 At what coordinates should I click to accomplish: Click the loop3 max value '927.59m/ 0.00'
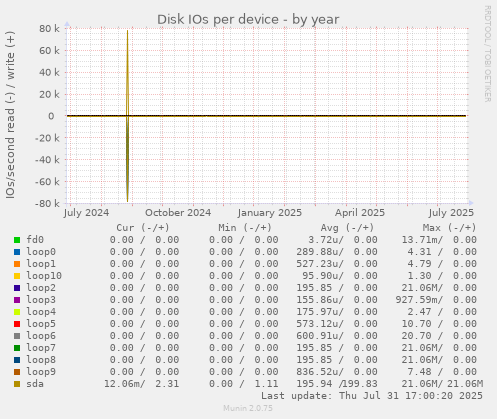click(x=436, y=300)
